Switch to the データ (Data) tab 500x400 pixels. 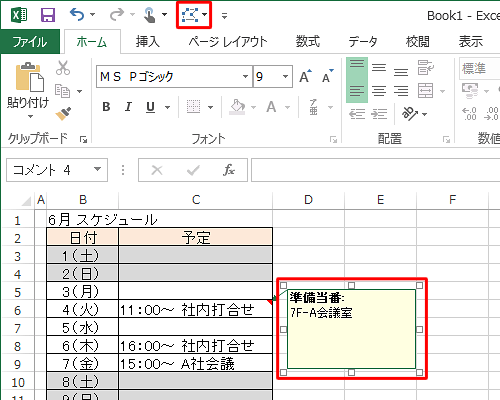pos(363,42)
